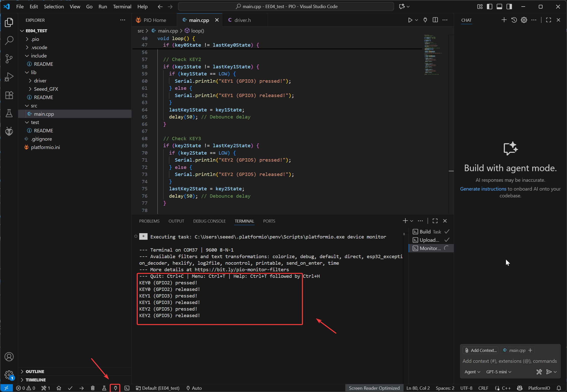The width and height of the screenshot is (567, 392).
Task: Open Extensions view in activity bar
Action: pyautogui.click(x=9, y=95)
